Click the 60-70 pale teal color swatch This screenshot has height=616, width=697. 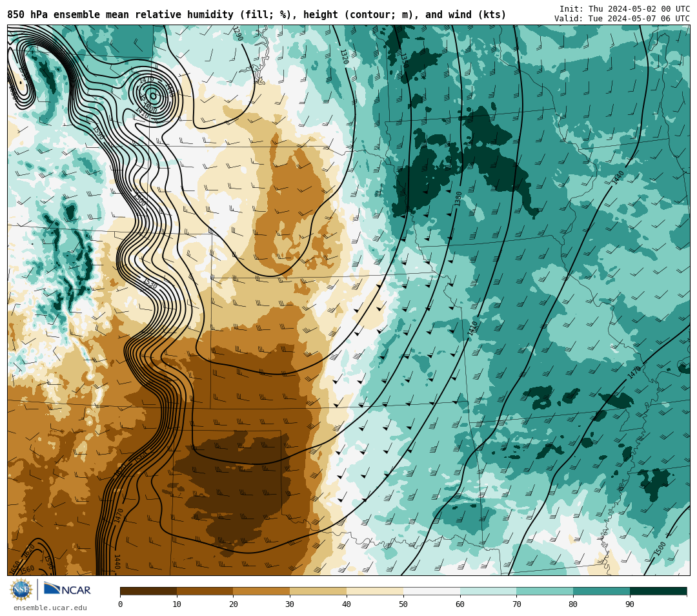[x=488, y=591]
